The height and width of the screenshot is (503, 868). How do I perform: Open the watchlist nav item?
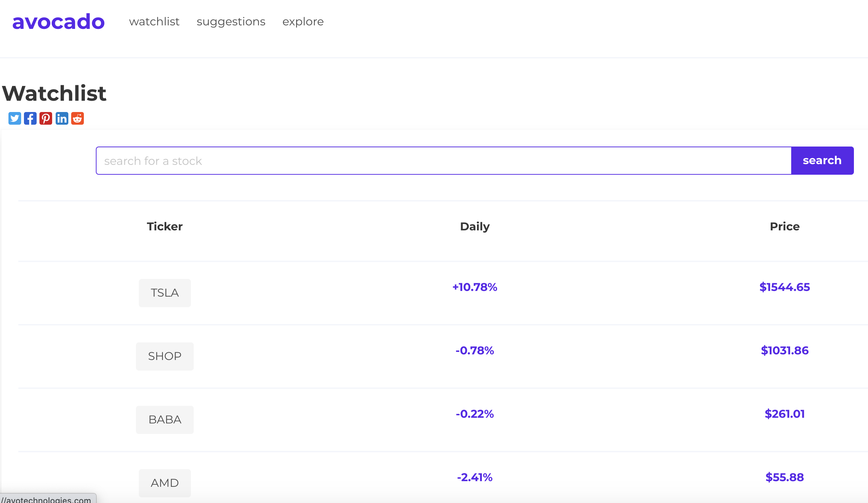(x=154, y=22)
